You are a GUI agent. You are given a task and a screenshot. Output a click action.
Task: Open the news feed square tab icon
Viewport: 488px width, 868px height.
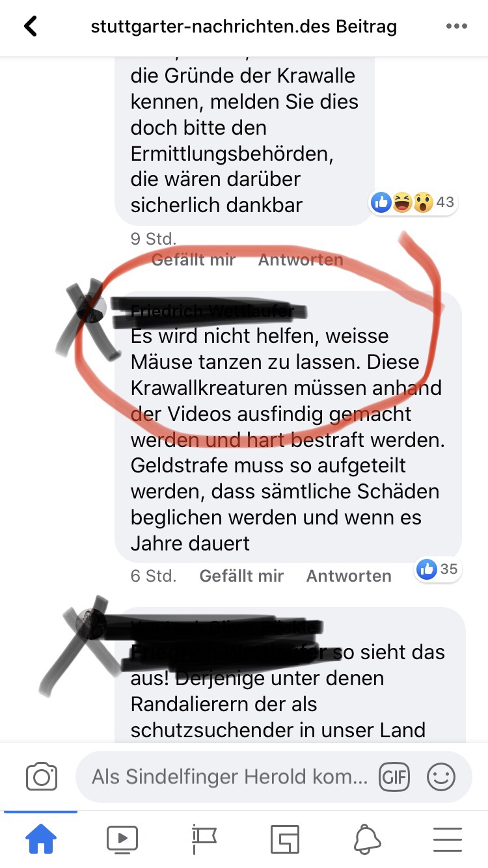click(284, 839)
